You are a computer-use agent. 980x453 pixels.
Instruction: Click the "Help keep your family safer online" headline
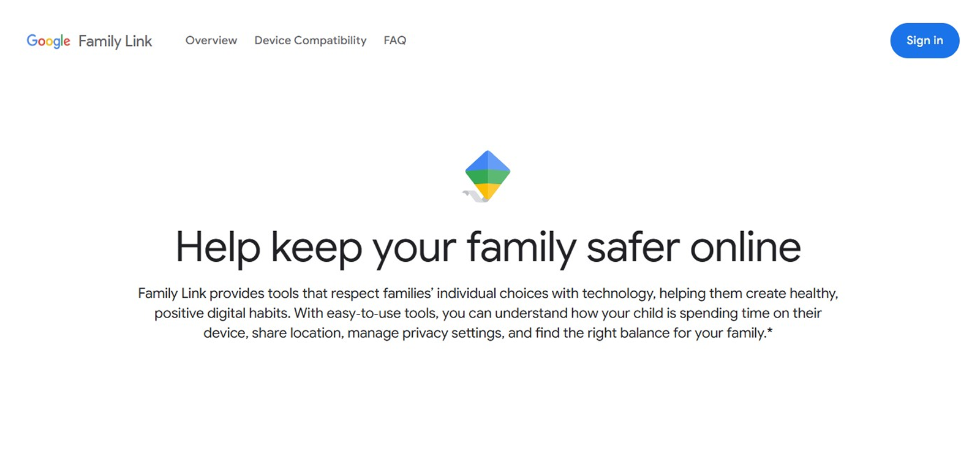[488, 248]
